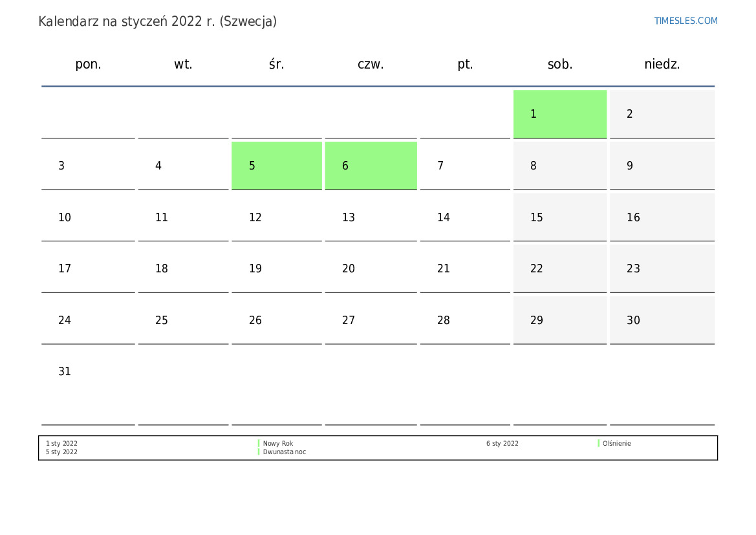The image size is (756, 535).
Task: Select the highlighted January 1 cell
Action: [560, 114]
